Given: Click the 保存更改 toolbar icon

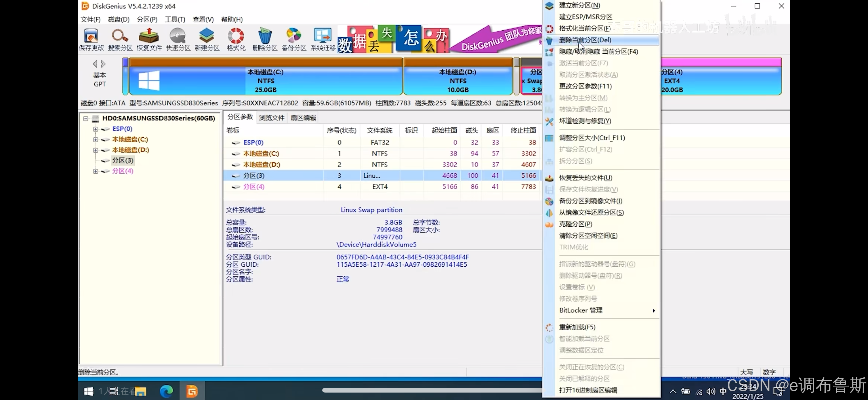Looking at the screenshot, I should click(91, 39).
